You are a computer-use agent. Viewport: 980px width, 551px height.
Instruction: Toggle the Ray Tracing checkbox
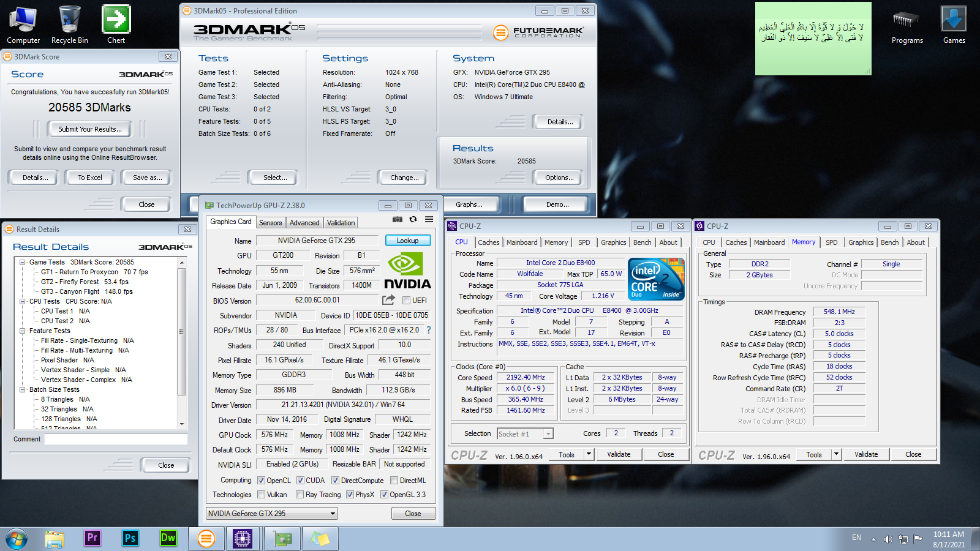[300, 495]
